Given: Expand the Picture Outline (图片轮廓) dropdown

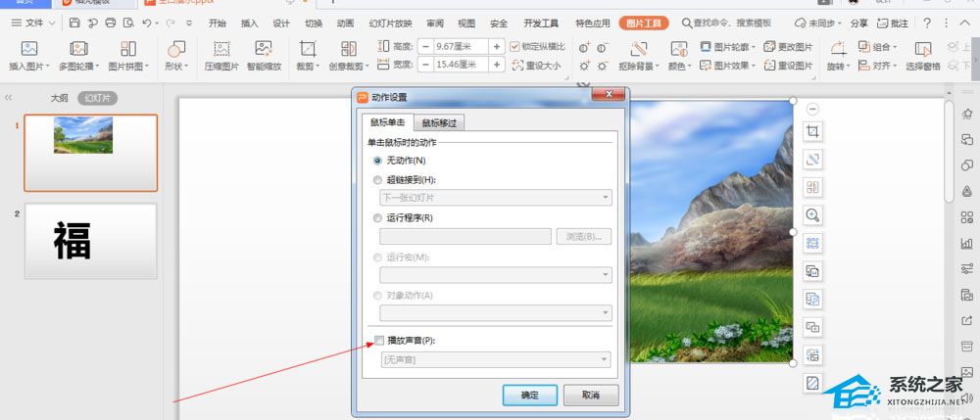Looking at the screenshot, I should pyautogui.click(x=753, y=47).
